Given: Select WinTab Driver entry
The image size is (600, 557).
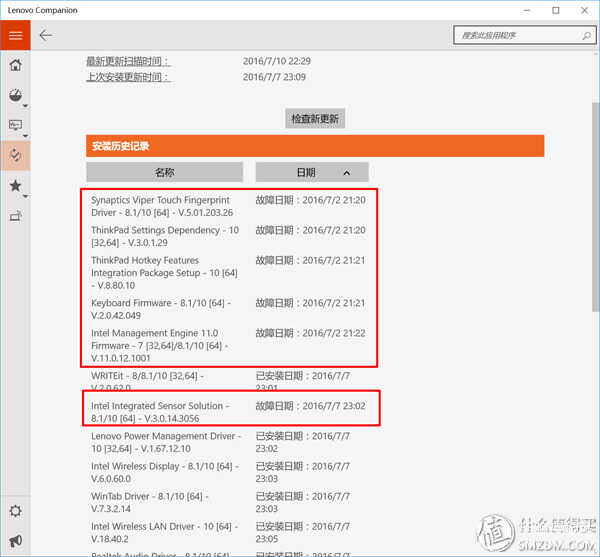Looking at the screenshot, I should point(150,502).
